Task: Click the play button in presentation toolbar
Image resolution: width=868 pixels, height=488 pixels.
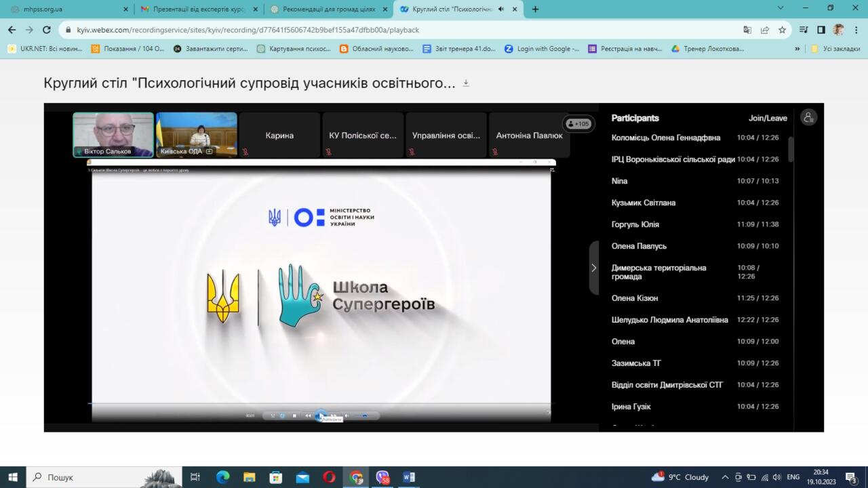Action: pos(321,415)
